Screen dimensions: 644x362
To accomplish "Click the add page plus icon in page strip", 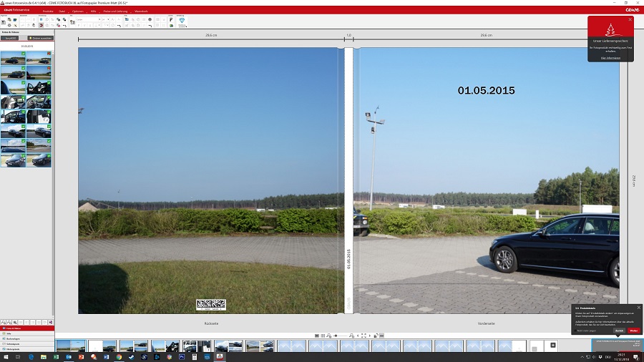I will [x=553, y=346].
